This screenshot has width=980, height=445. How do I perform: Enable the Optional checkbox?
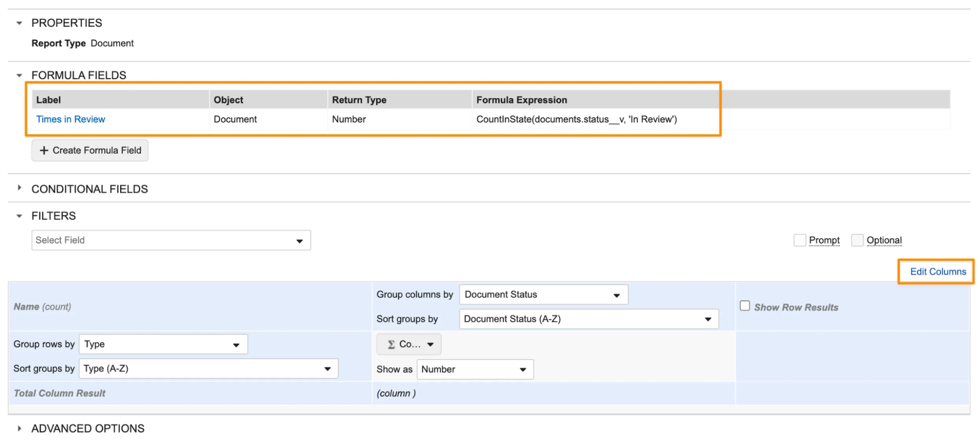857,240
